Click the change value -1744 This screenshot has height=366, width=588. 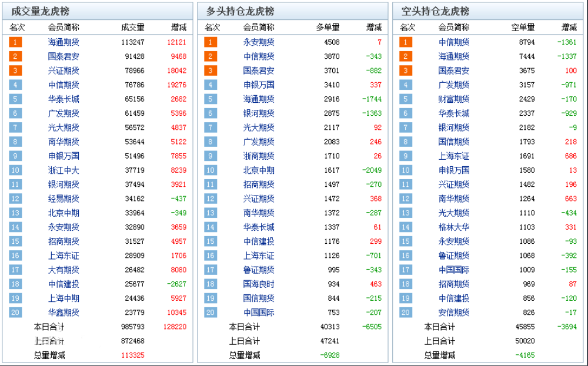pos(372,99)
